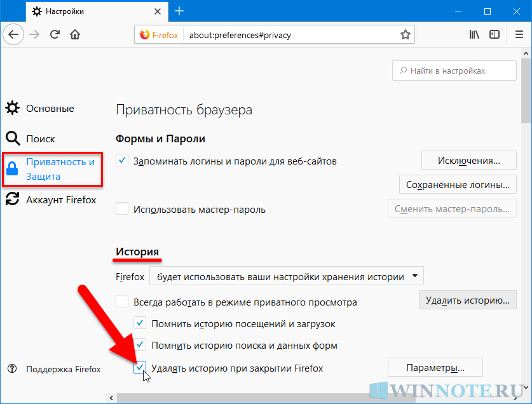532x404 pixels.
Task: Open 'Сохранённые логины...' dialog
Action: [457, 185]
